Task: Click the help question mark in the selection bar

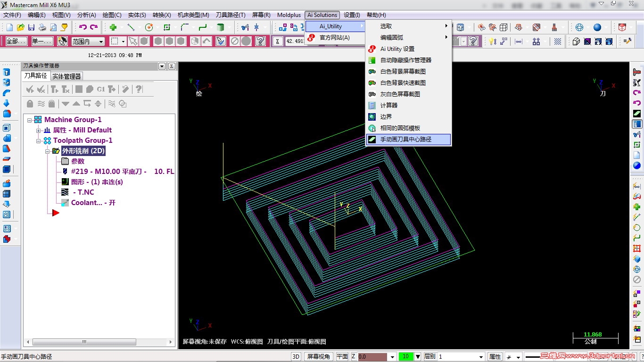Action: click(260, 41)
